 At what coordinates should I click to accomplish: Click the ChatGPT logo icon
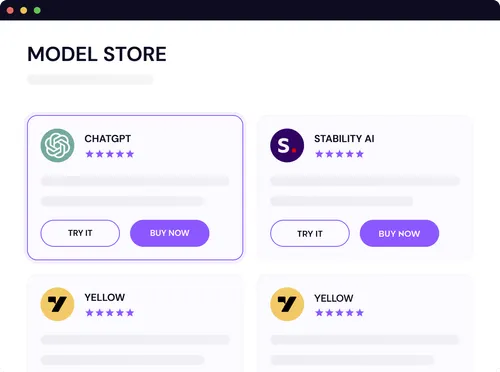click(57, 145)
